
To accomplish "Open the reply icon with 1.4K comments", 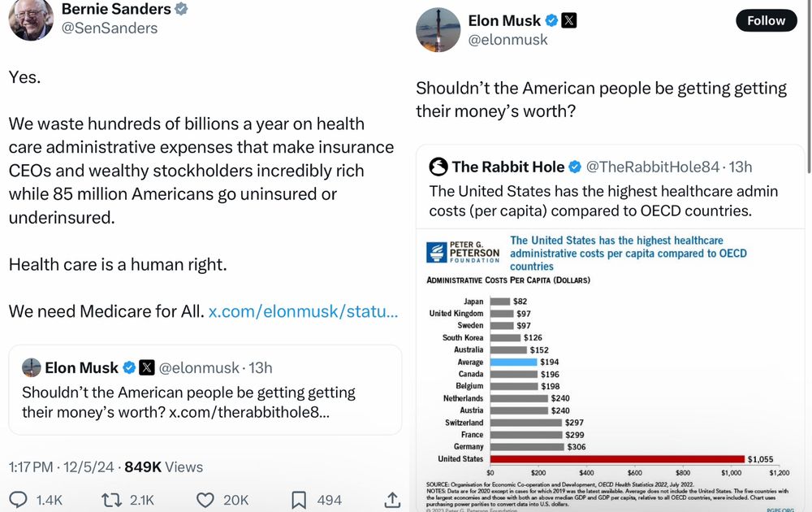I will (19, 500).
